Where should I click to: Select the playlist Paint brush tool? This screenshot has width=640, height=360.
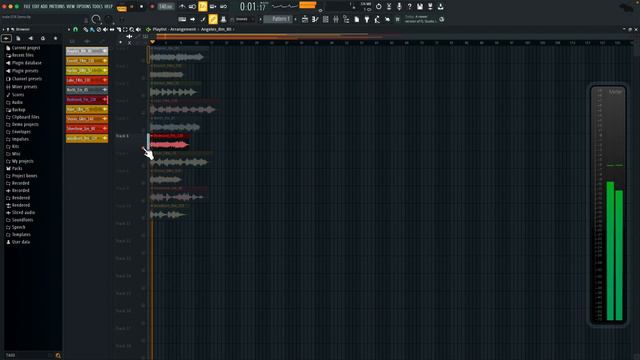click(92, 29)
